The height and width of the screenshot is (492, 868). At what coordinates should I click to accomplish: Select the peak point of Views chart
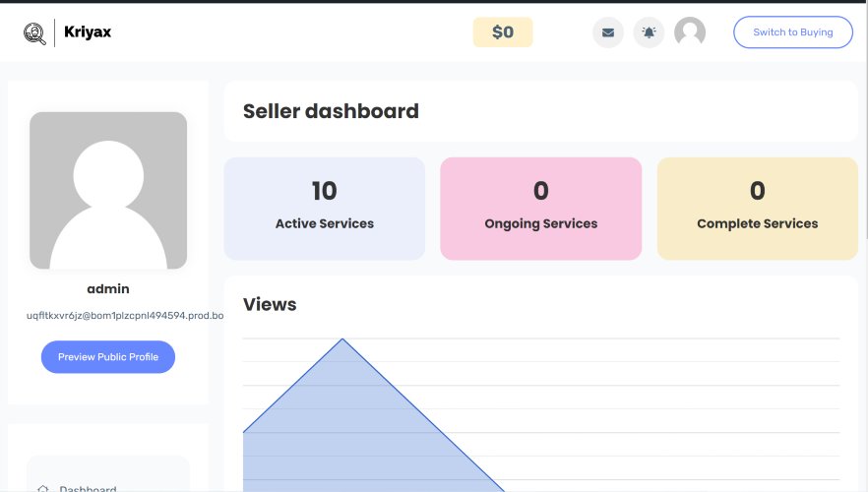point(342,338)
